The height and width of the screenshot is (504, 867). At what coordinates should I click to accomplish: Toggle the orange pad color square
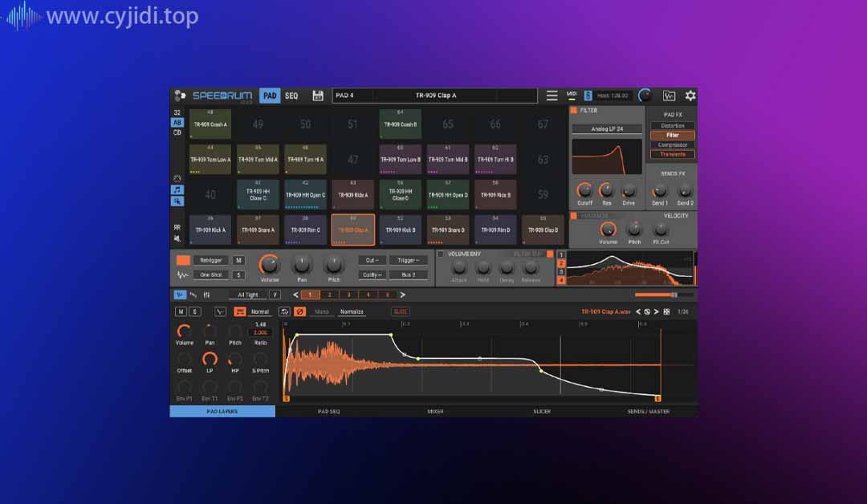183,260
